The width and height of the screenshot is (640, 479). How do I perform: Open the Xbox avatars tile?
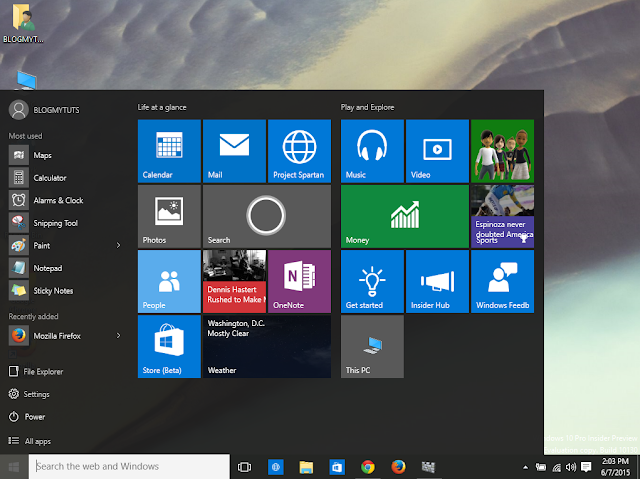(x=502, y=151)
